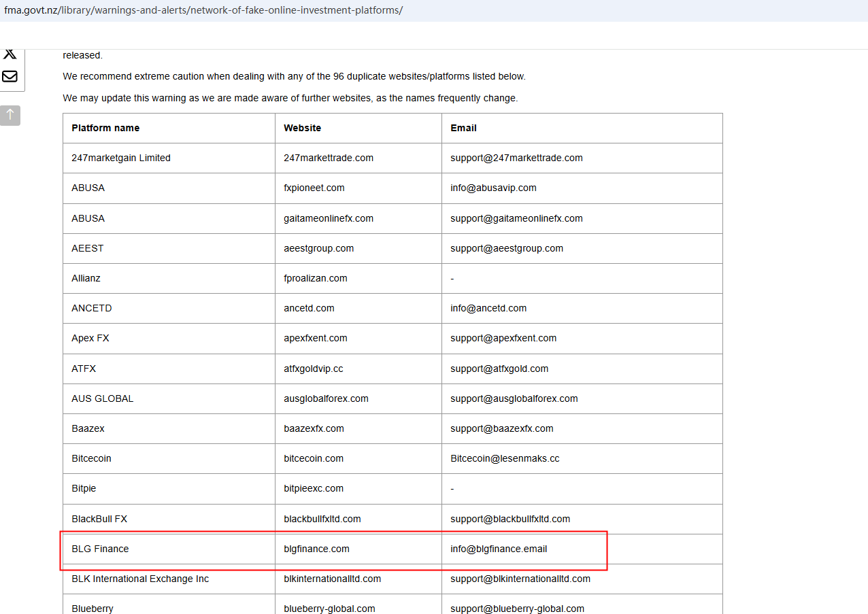Viewport: 868px width, 614px height.
Task: Click the browser address bar URL
Action: [x=203, y=10]
